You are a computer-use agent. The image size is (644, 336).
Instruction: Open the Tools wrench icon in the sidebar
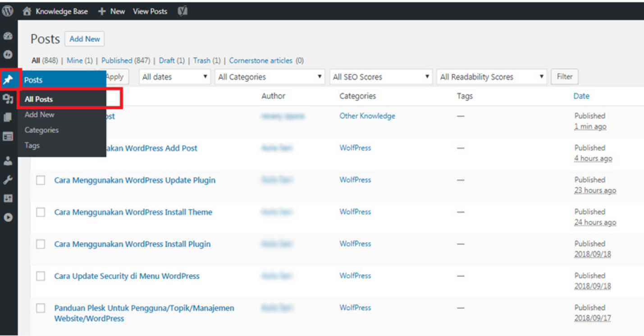(x=8, y=180)
